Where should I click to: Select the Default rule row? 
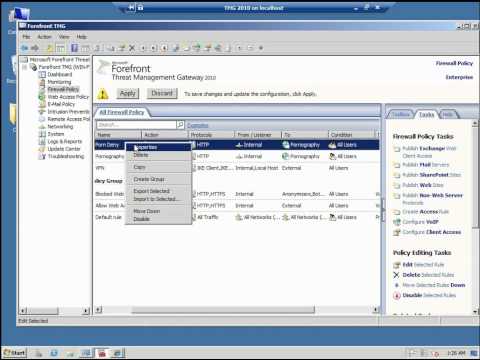pyautogui.click(x=237, y=217)
